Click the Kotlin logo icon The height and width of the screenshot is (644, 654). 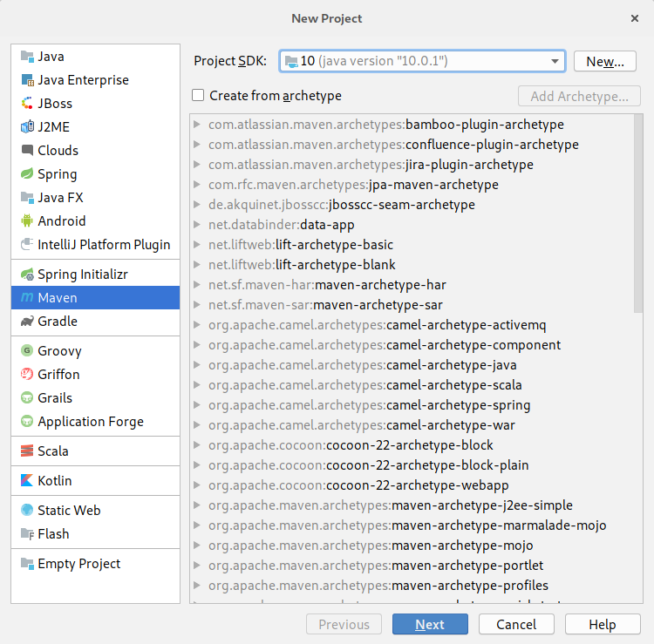pos(26,481)
